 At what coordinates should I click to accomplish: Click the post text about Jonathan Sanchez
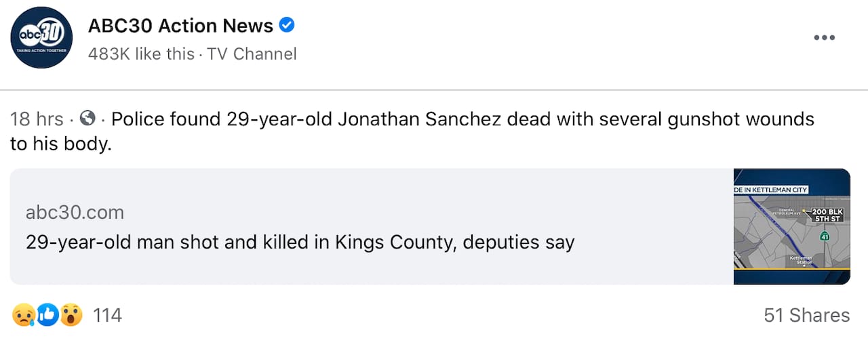(x=461, y=120)
